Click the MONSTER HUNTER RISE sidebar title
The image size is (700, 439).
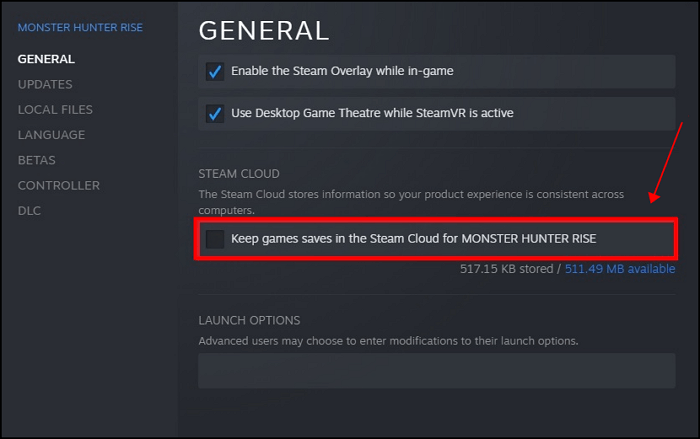tap(80, 27)
